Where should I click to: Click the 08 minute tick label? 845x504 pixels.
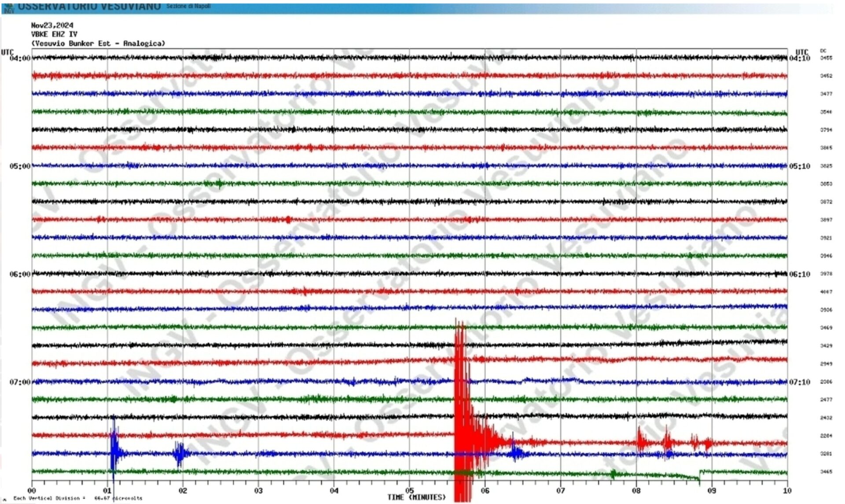point(636,490)
